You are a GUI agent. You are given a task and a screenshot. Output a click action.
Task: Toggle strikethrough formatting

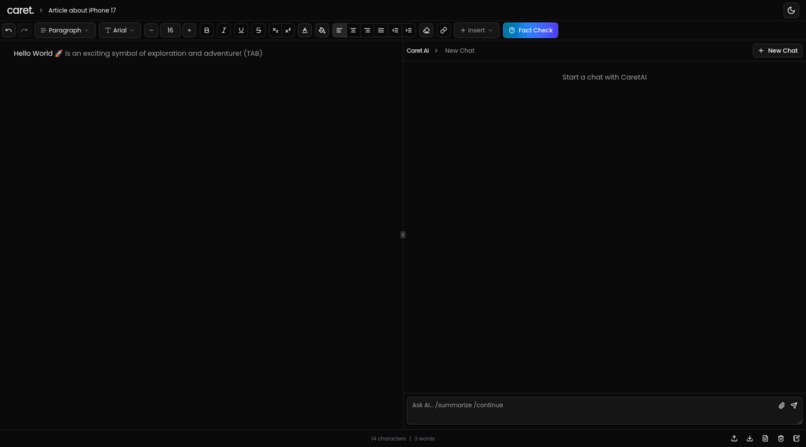(259, 30)
